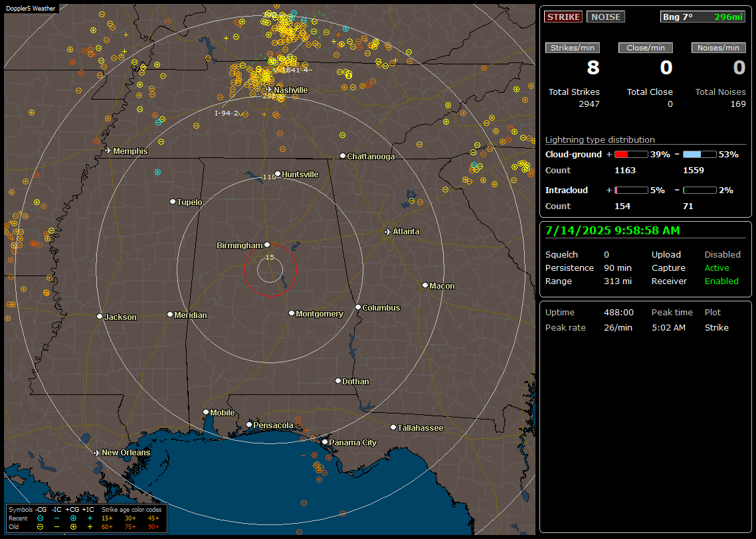Click the Squelch value 0
This screenshot has width=756, height=539.
(607, 255)
